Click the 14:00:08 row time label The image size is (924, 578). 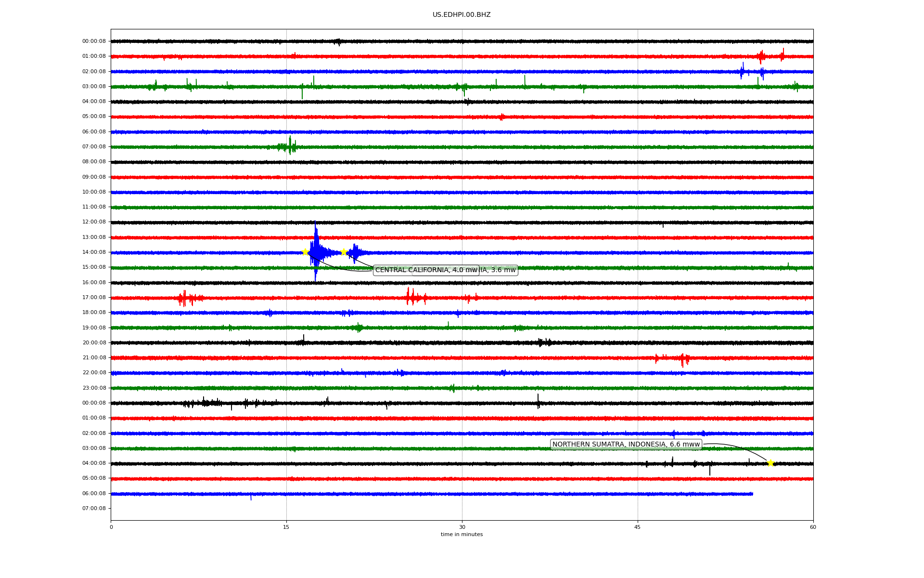tap(94, 252)
